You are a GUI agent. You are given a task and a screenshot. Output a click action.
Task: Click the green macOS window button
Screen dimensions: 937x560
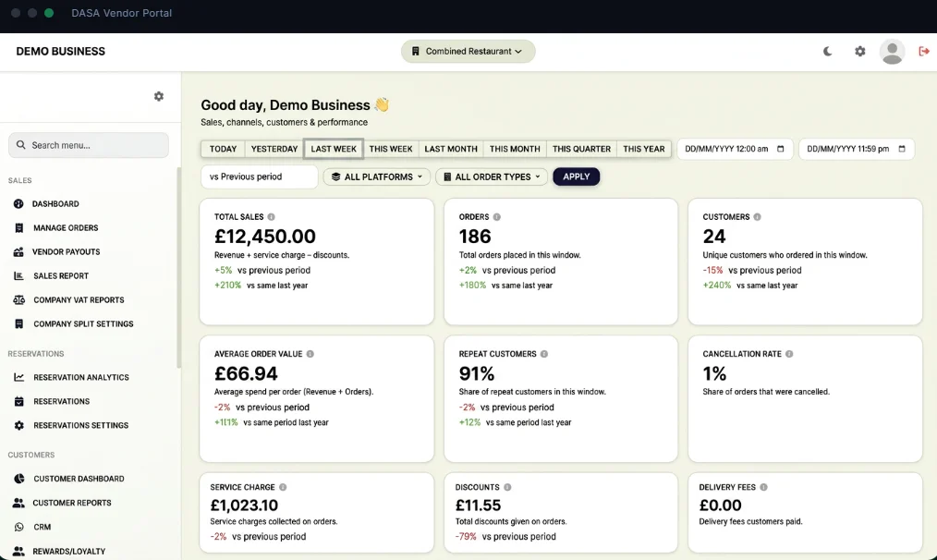[x=49, y=13]
